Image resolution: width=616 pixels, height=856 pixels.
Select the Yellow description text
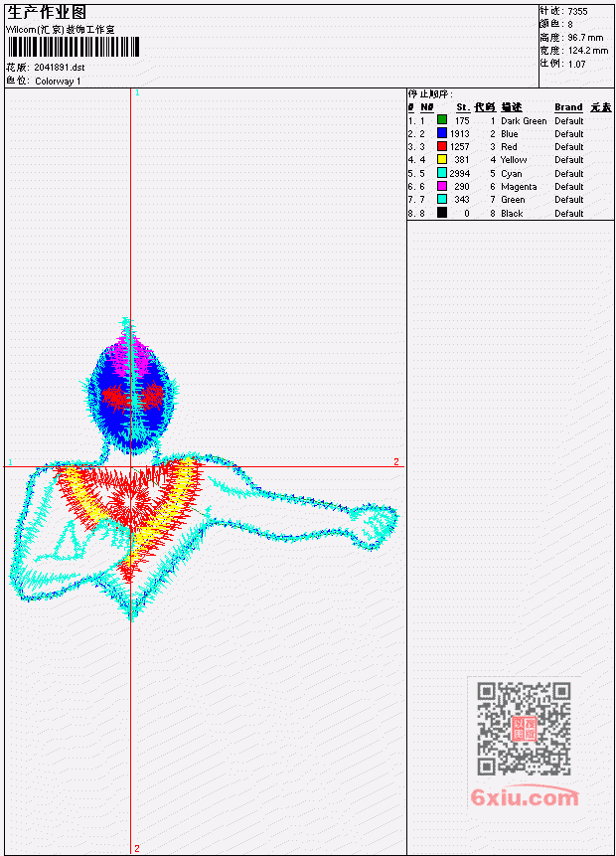(514, 160)
